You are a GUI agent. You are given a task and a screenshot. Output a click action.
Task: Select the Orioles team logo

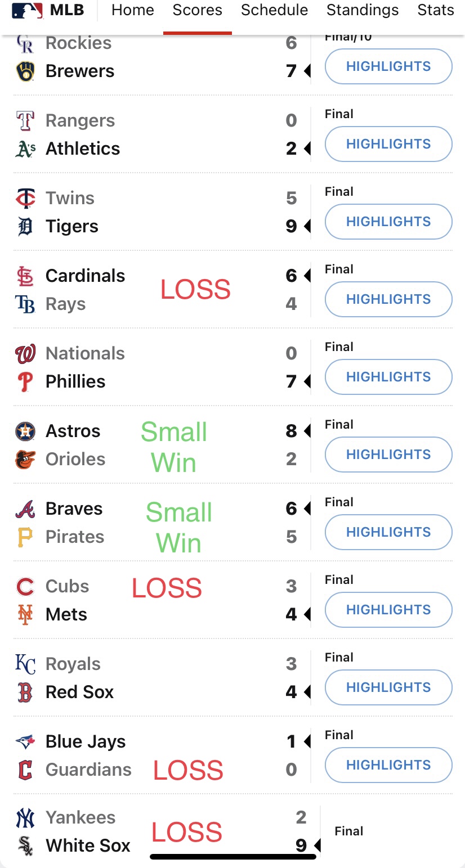pos(25,460)
